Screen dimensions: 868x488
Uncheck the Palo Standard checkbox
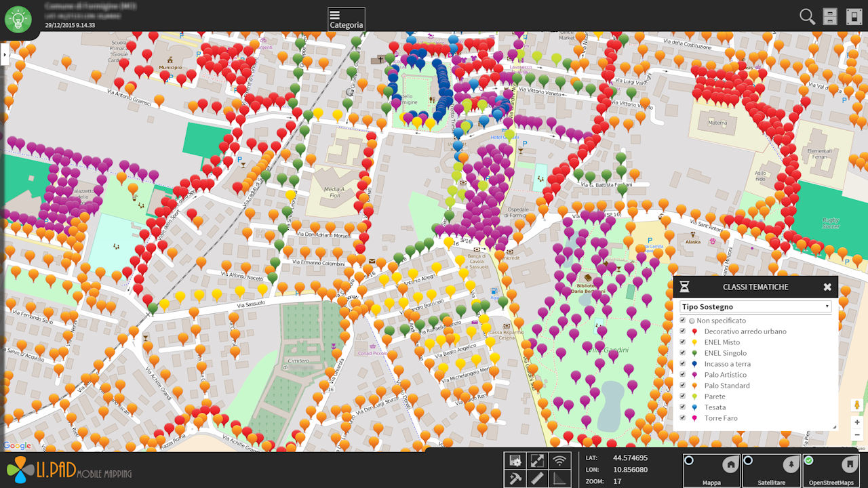683,386
